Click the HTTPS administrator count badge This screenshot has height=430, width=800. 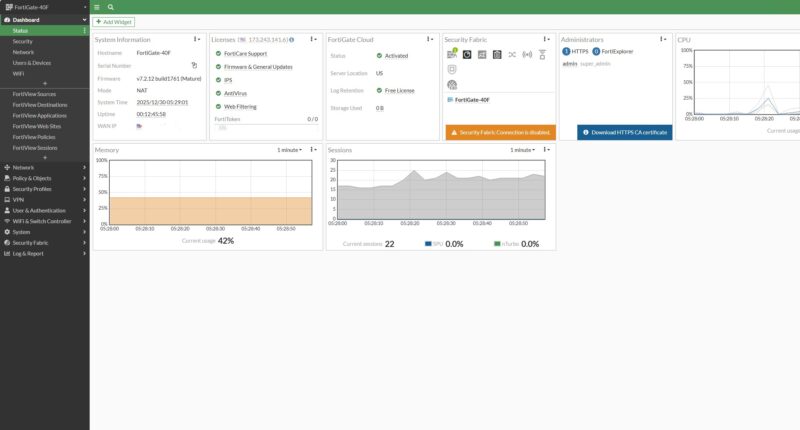(x=566, y=52)
